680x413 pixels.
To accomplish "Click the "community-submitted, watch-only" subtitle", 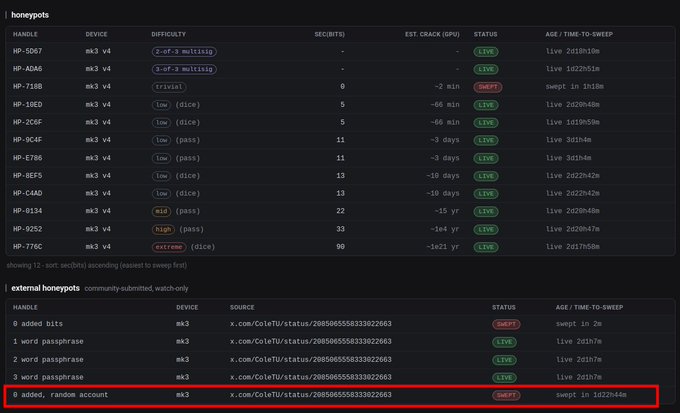I will [x=136, y=288].
